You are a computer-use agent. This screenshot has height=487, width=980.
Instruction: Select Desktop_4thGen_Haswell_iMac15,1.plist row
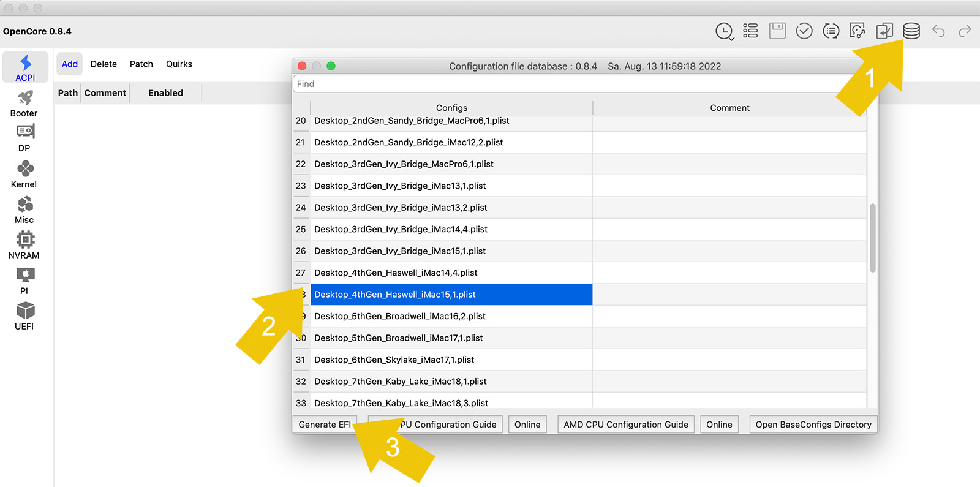[451, 295]
